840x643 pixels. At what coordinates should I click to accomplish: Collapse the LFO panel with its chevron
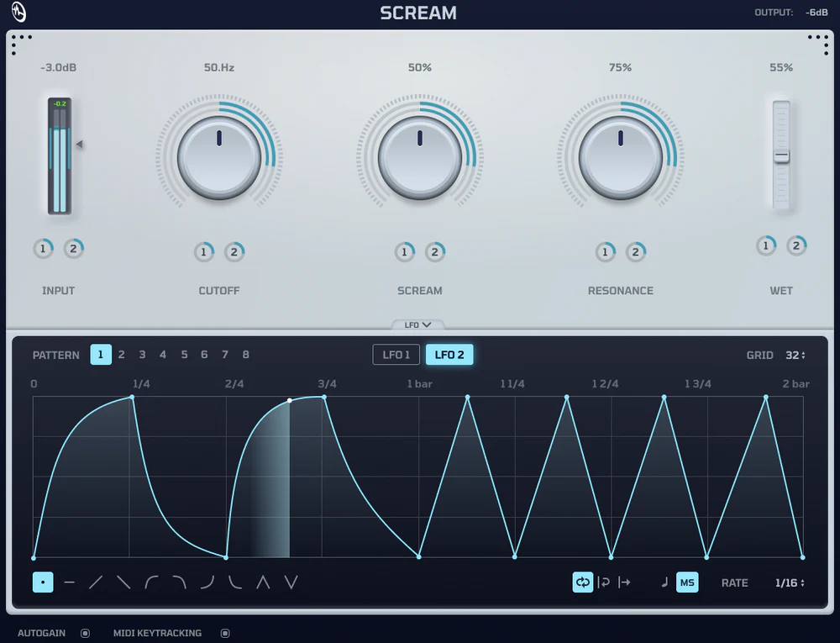[419, 324]
